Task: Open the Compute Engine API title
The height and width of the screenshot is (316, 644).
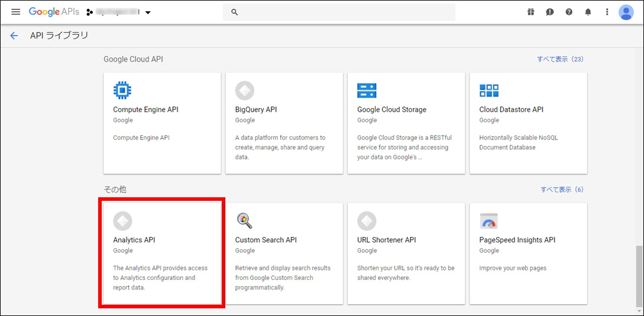Action: [146, 110]
